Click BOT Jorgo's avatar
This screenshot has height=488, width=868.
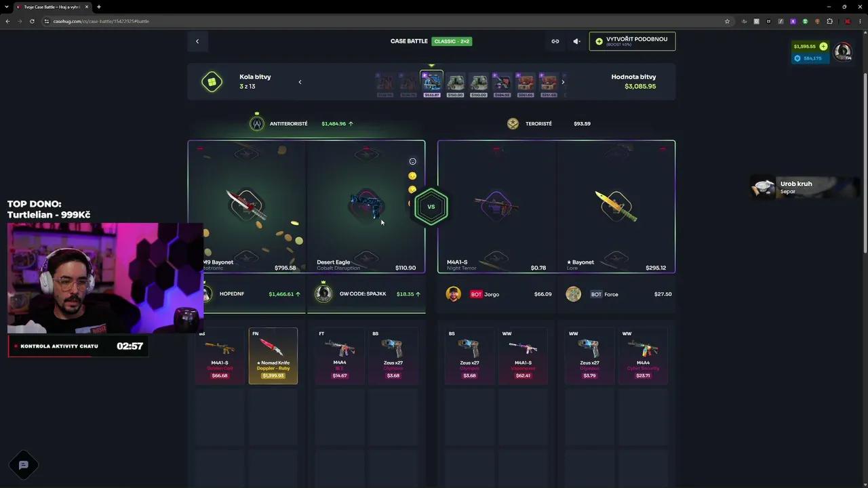tap(454, 294)
